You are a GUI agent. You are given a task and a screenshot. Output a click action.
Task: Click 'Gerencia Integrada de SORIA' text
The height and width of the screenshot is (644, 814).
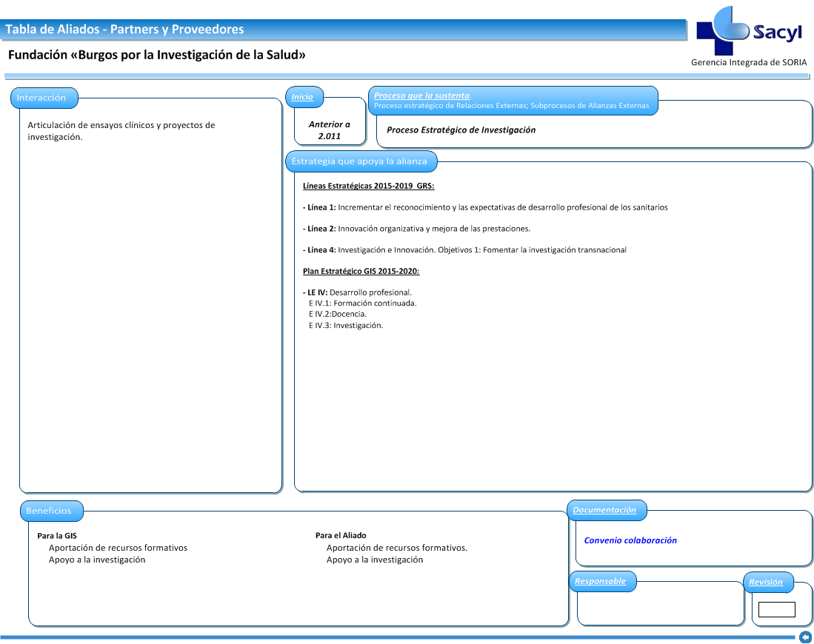pos(749,62)
